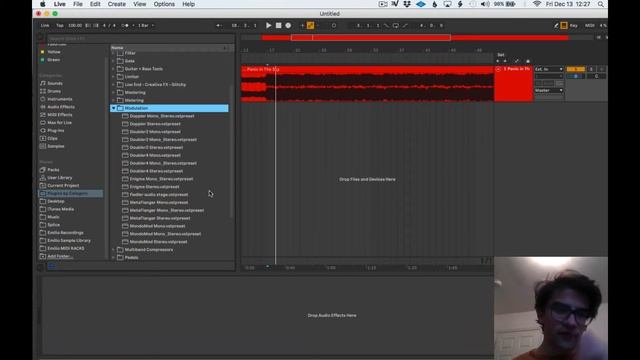Expand the Guitar + Bass Tools folder
Image resolution: width=640 pixels, height=360 pixels.
[113, 69]
